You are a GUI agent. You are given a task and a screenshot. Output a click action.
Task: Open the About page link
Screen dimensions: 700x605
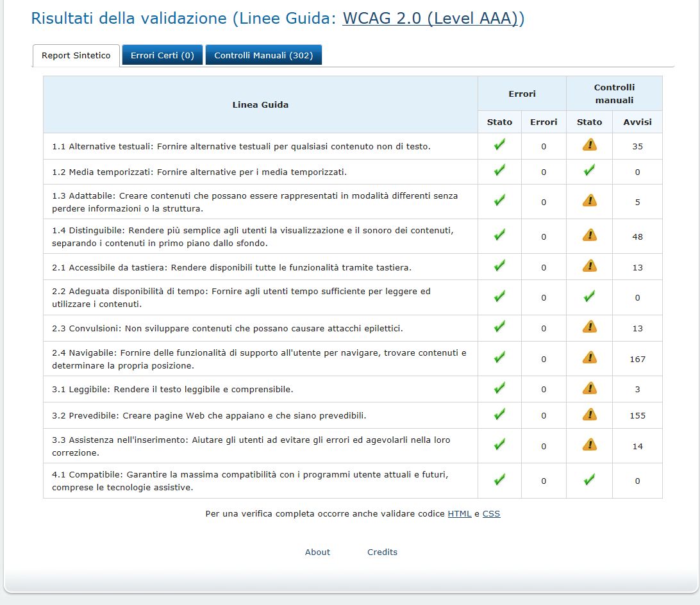tap(317, 552)
